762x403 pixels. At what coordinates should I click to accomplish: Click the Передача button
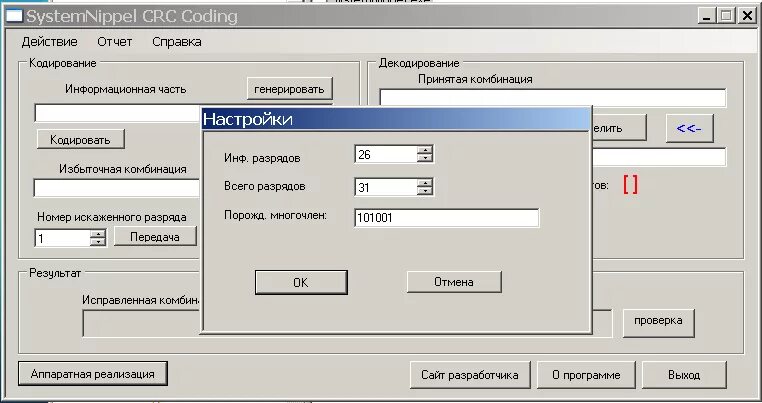coord(155,237)
